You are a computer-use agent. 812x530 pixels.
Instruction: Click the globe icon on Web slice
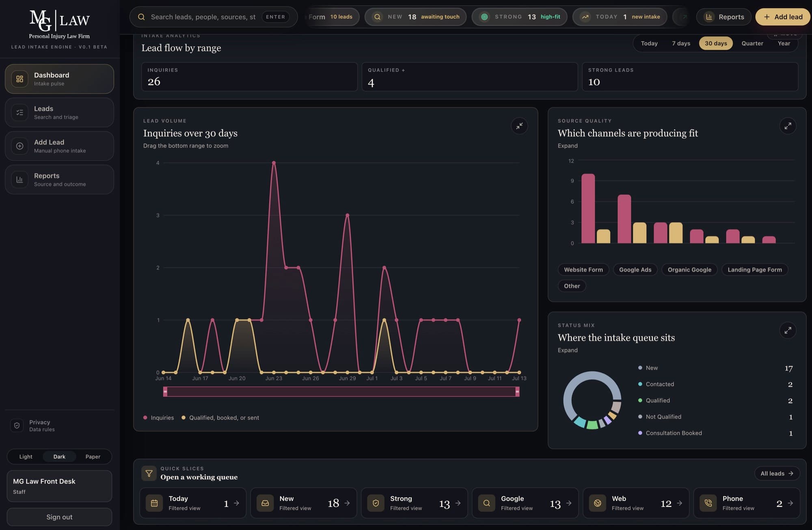click(x=597, y=503)
